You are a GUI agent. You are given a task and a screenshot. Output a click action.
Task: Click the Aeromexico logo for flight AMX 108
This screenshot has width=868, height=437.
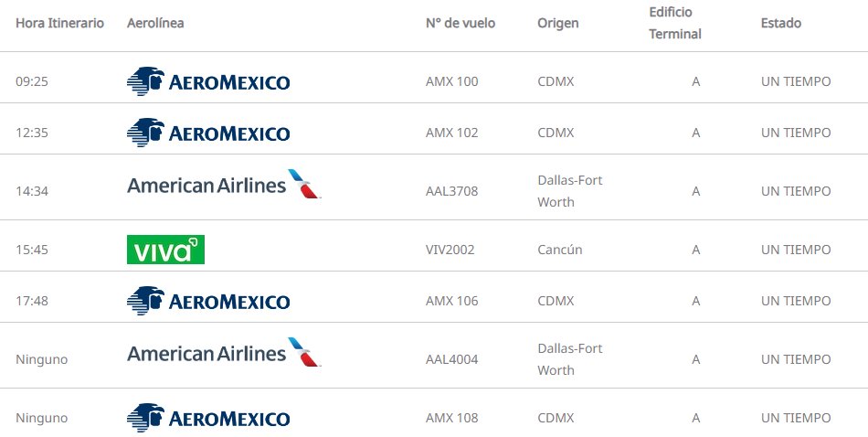coord(208,418)
